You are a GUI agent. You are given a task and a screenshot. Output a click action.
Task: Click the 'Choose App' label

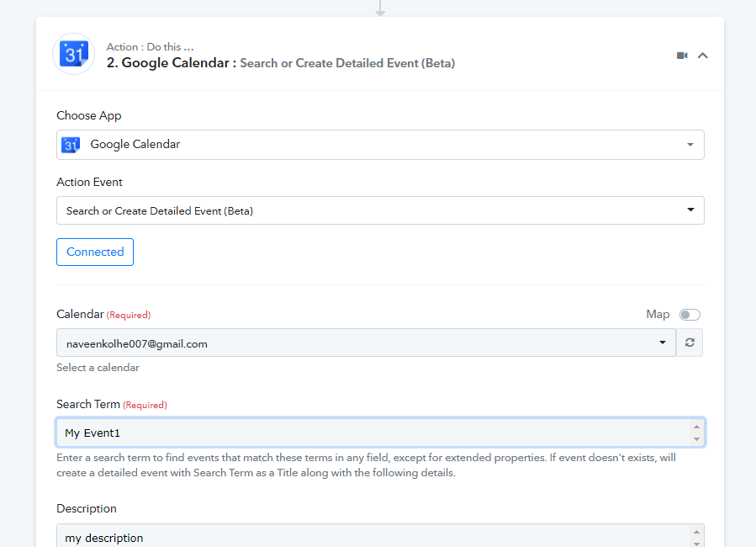pyautogui.click(x=88, y=116)
